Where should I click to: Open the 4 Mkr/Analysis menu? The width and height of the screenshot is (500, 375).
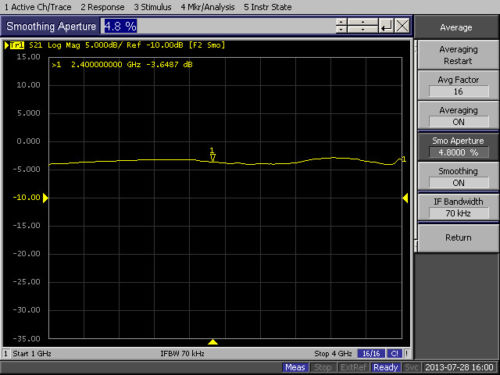208,7
